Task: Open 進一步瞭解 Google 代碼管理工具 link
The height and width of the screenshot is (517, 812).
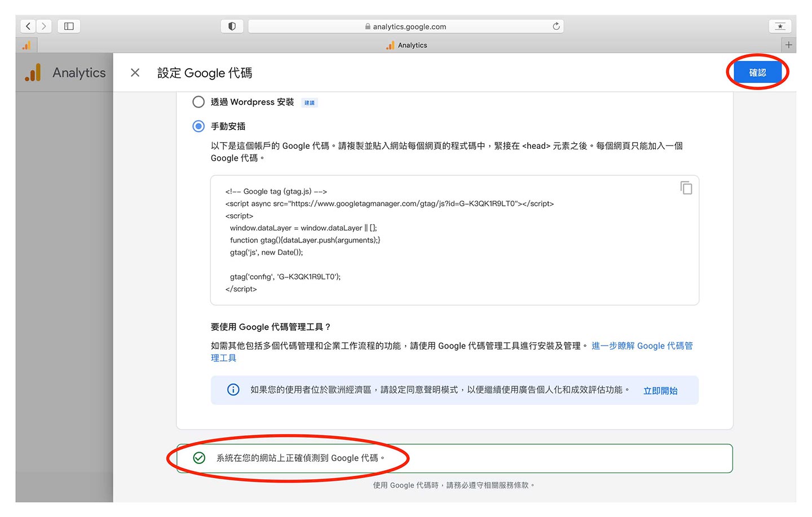Action: coord(642,346)
